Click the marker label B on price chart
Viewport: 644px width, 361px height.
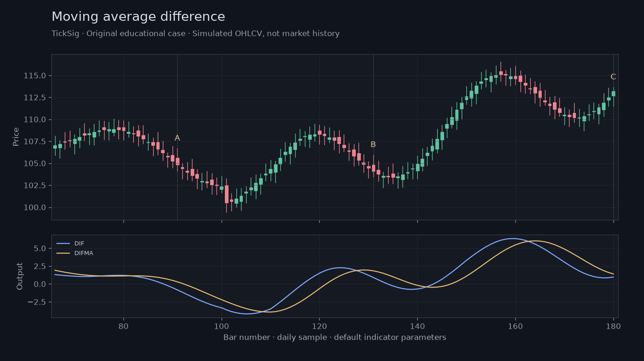pyautogui.click(x=373, y=144)
